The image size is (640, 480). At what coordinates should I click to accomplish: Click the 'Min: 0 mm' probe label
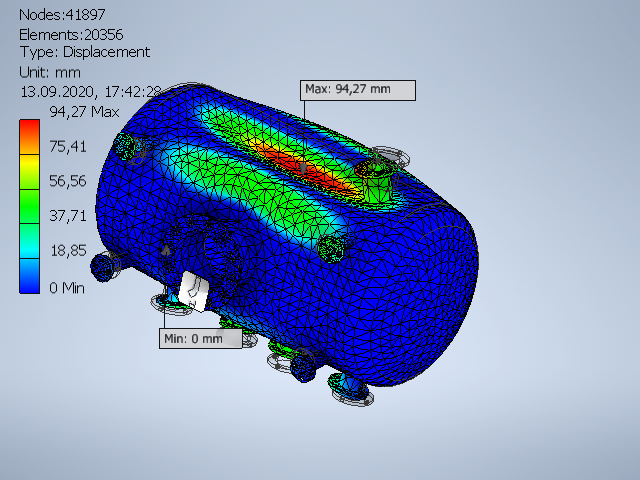pyautogui.click(x=200, y=338)
